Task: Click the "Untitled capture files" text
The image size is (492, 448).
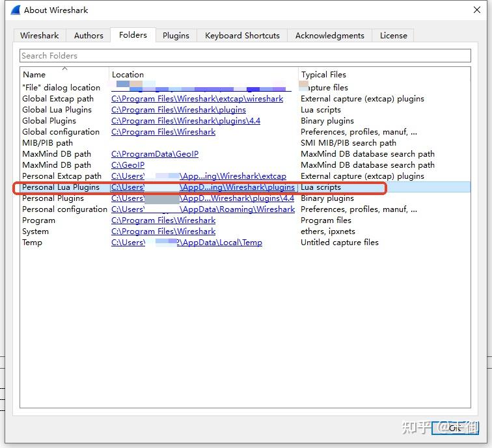Action: [x=340, y=243]
